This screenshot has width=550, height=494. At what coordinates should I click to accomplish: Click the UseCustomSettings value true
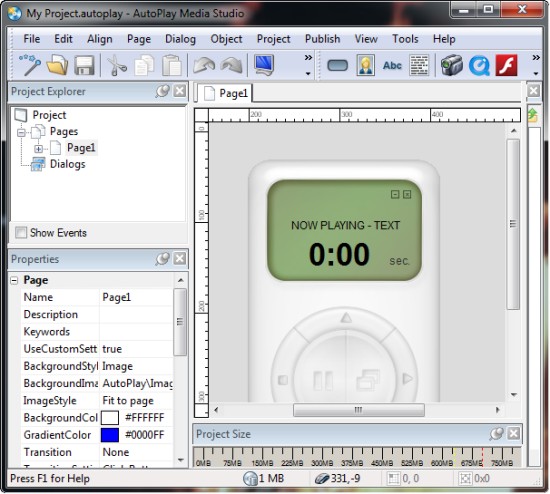136,349
